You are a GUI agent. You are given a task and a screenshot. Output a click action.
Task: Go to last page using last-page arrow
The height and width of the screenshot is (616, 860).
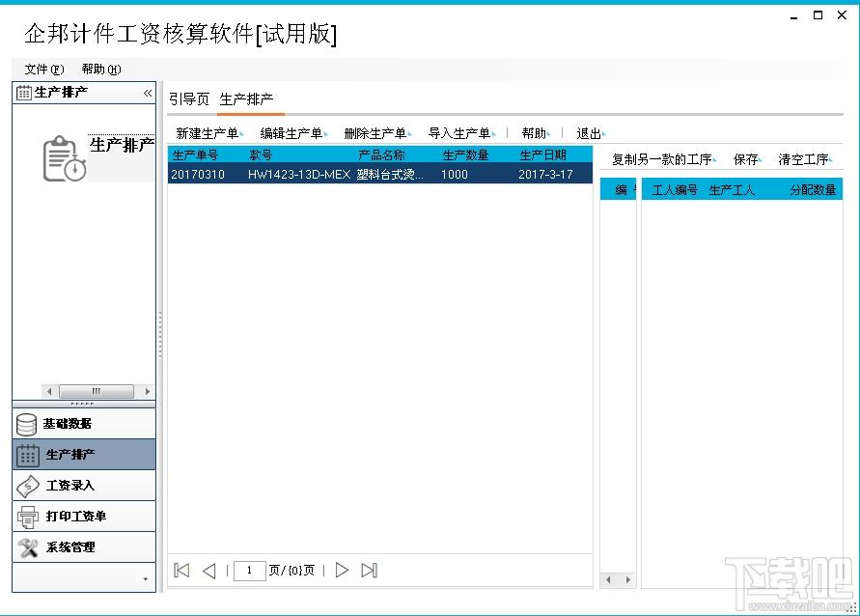pyautogui.click(x=369, y=570)
